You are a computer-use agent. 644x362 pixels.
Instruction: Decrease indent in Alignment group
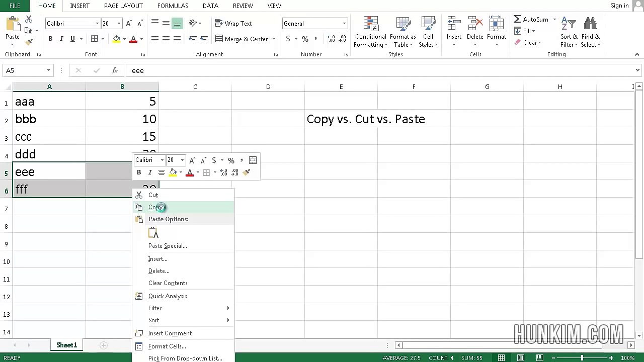coord(193,39)
